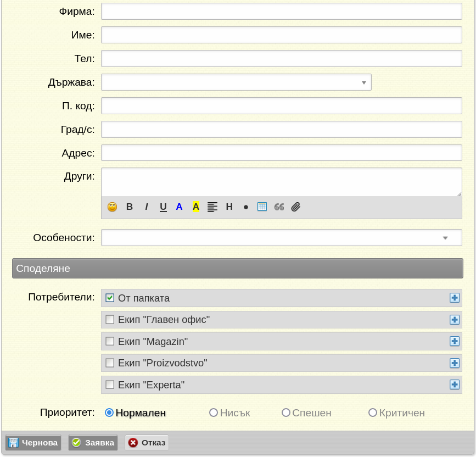Select yellow highlight background color
Viewport: 476px width, 457px height.
[x=196, y=207]
